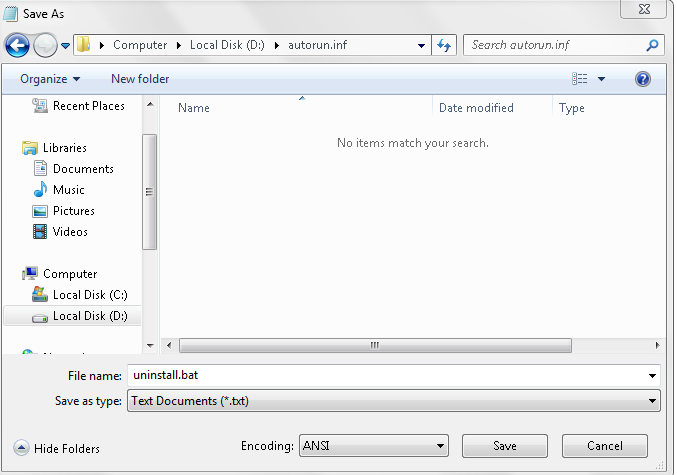677x475 pixels.
Task: Sort by the Name column header
Action: coord(193,108)
